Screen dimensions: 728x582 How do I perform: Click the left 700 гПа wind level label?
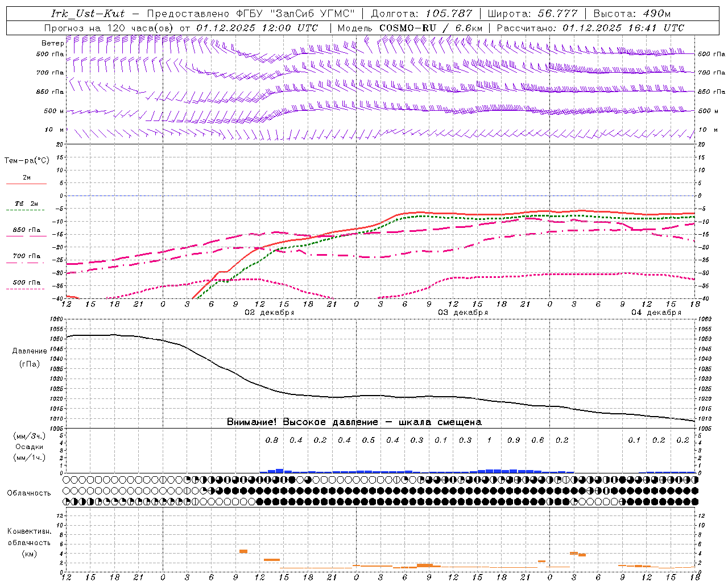coord(50,73)
